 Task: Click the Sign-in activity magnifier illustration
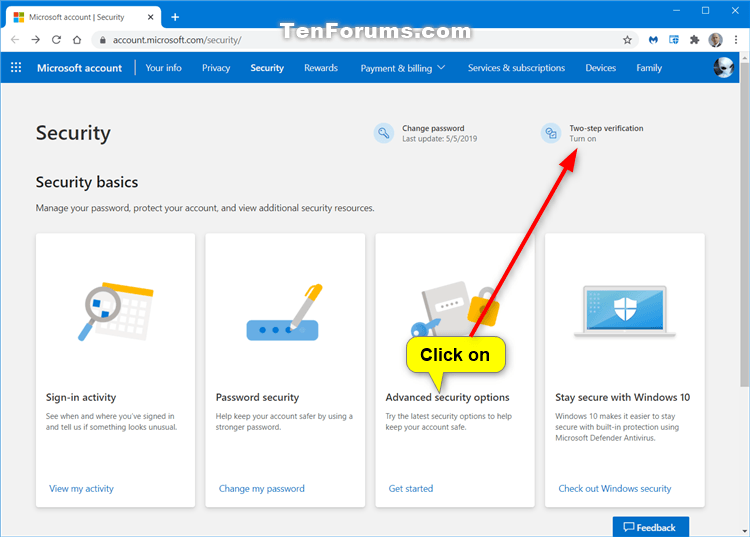point(115,311)
